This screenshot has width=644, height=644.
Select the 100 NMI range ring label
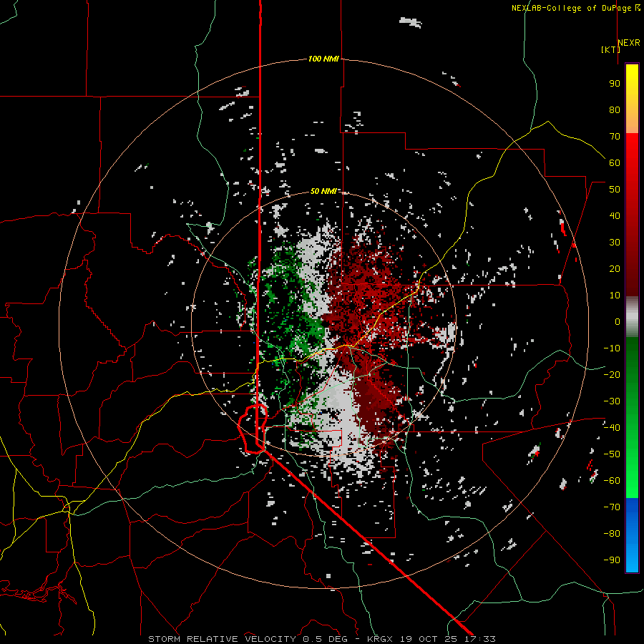coord(323,59)
